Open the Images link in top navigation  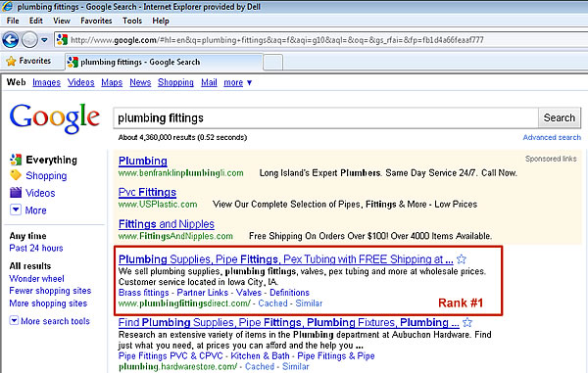tap(46, 82)
